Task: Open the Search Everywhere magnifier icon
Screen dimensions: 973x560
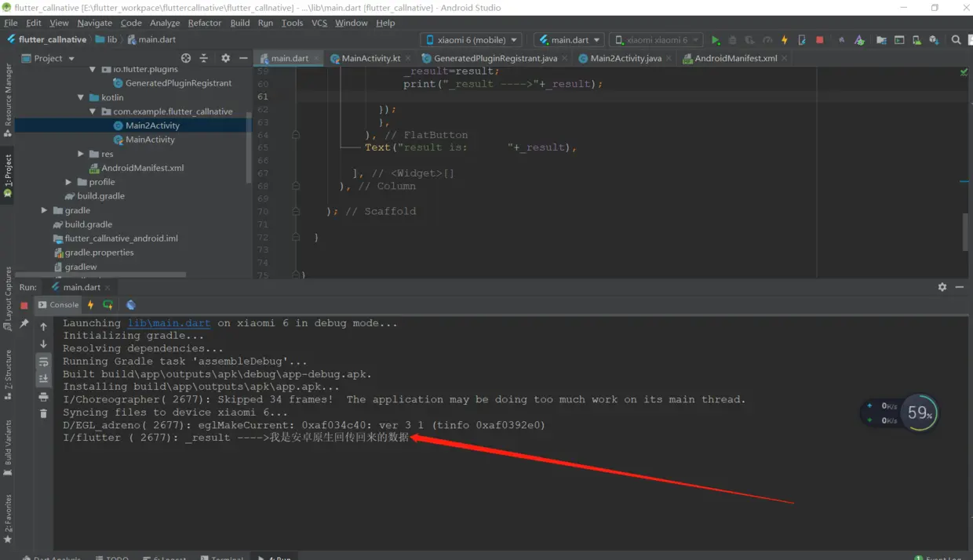Action: tap(956, 40)
